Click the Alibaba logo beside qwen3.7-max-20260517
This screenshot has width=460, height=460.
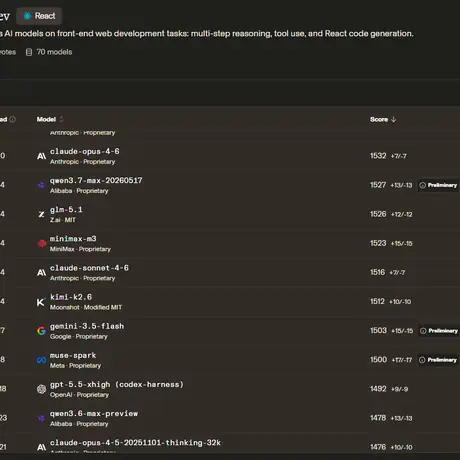click(41, 185)
